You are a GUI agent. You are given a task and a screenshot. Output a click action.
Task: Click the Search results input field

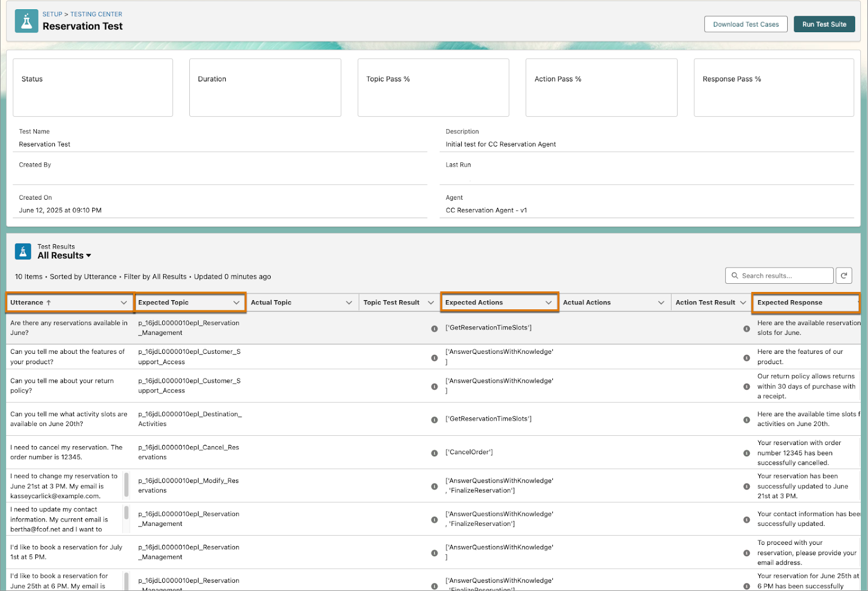click(779, 276)
